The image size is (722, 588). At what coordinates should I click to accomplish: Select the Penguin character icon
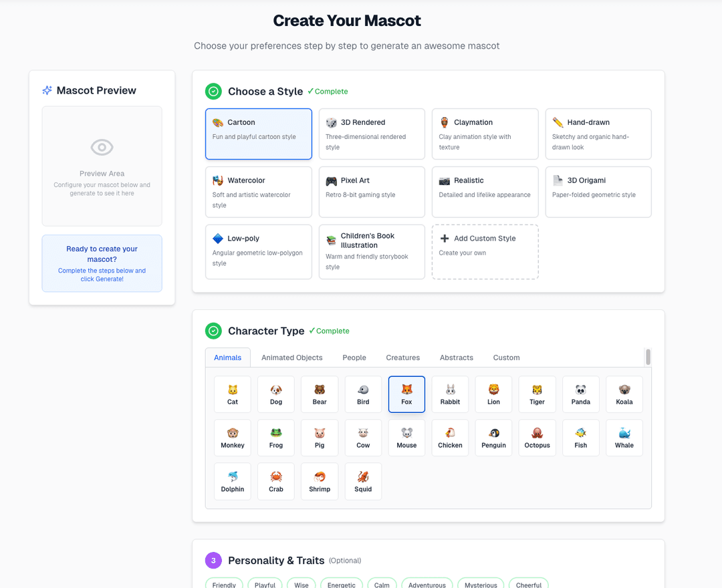tap(493, 438)
